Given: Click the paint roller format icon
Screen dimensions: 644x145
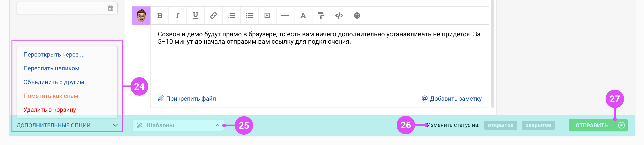Looking at the screenshot, I should [x=321, y=16].
